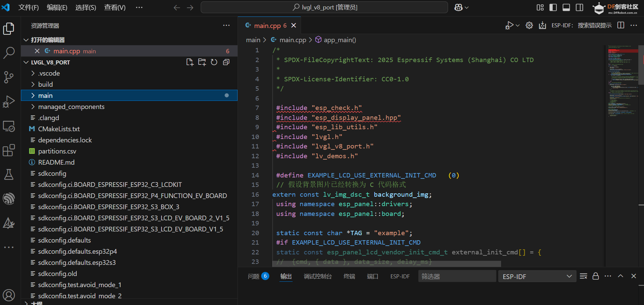The height and width of the screenshot is (305, 644).
Task: Open editor more actions menu
Action: [634, 25]
